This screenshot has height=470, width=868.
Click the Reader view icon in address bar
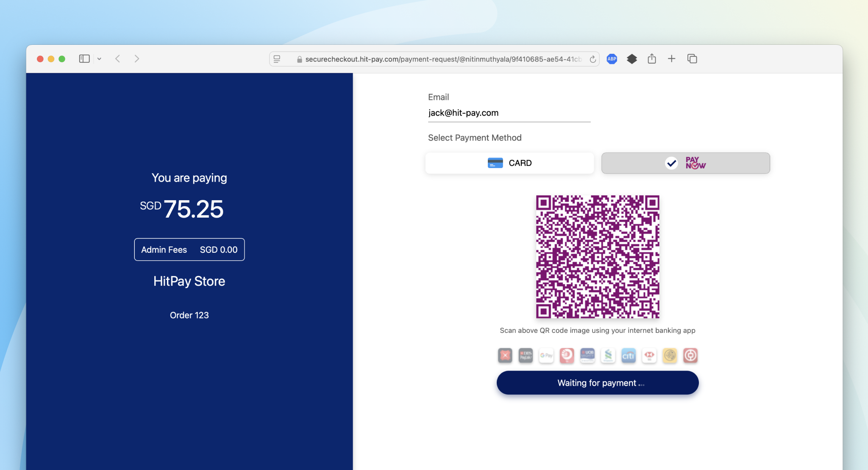coord(277,59)
